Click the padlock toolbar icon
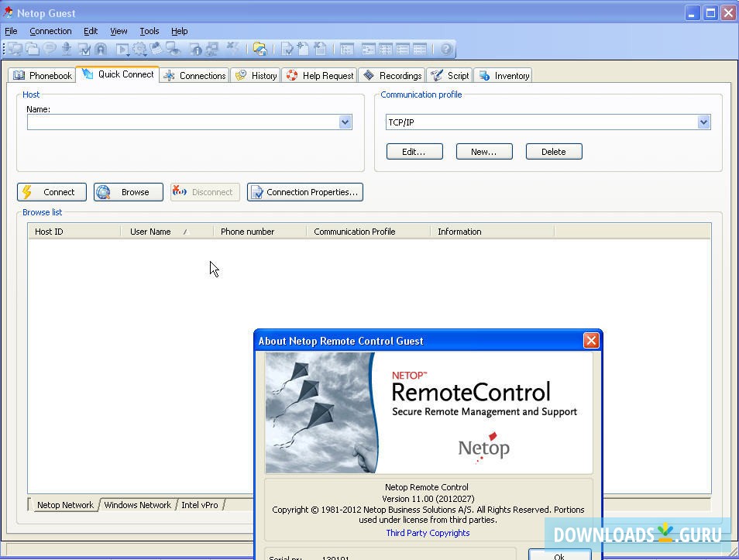 (101, 49)
